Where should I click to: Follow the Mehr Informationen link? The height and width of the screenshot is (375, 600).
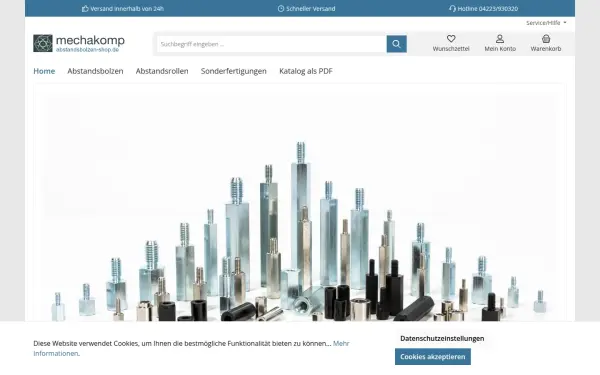(x=191, y=348)
